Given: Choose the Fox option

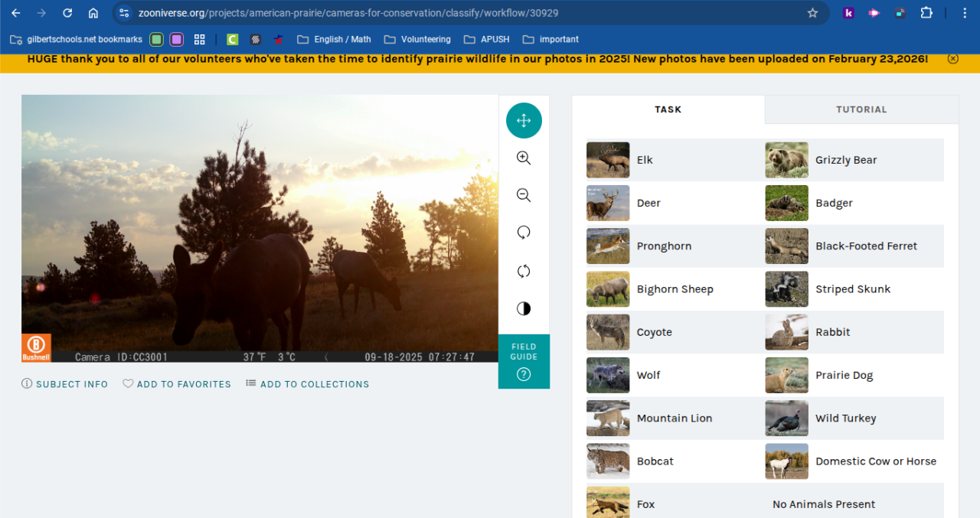Looking at the screenshot, I should click(x=675, y=500).
